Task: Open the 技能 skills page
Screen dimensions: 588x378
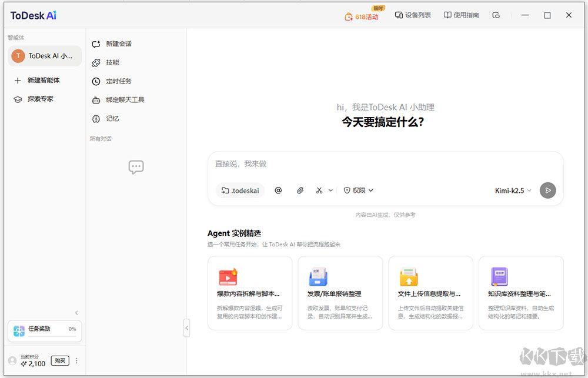Action: click(112, 63)
